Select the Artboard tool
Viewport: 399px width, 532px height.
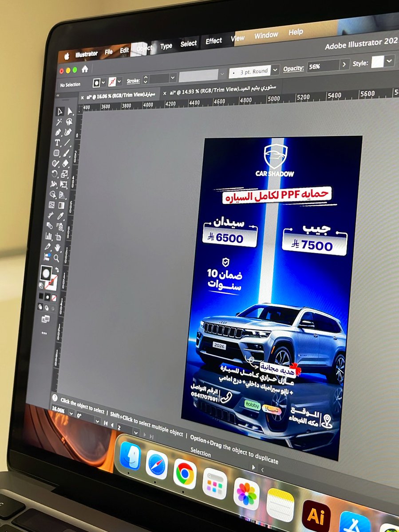pos(59,237)
